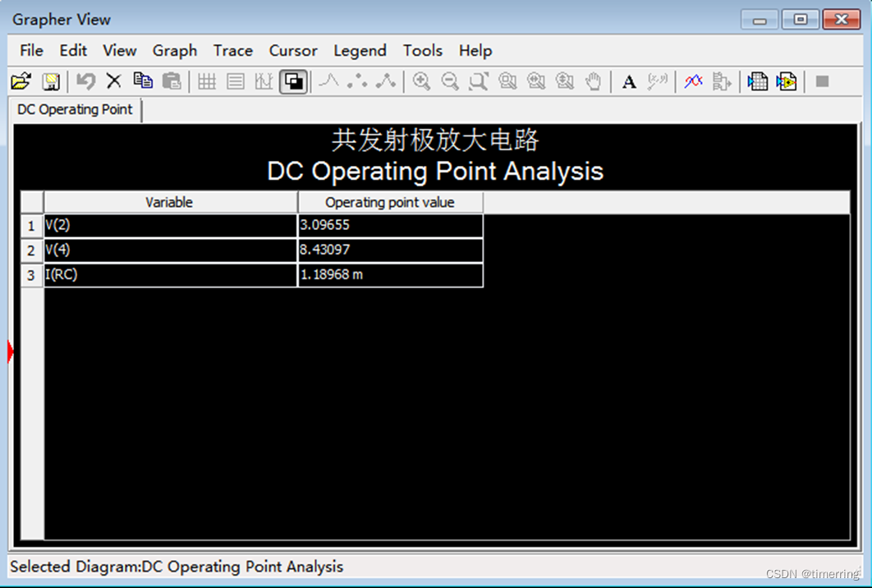The height and width of the screenshot is (588, 872).
Task: Select the Pan hand tool icon
Action: pos(594,82)
